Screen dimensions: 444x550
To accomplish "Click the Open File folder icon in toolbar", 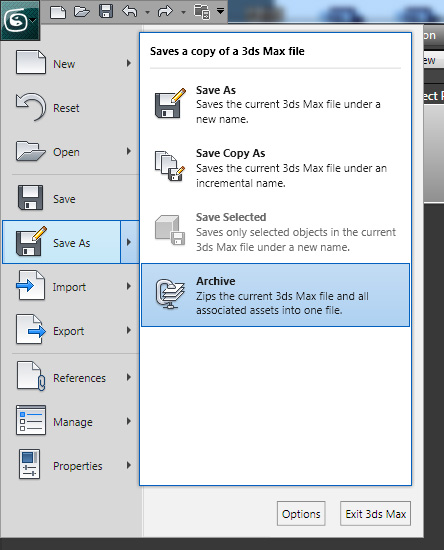I will coord(82,12).
